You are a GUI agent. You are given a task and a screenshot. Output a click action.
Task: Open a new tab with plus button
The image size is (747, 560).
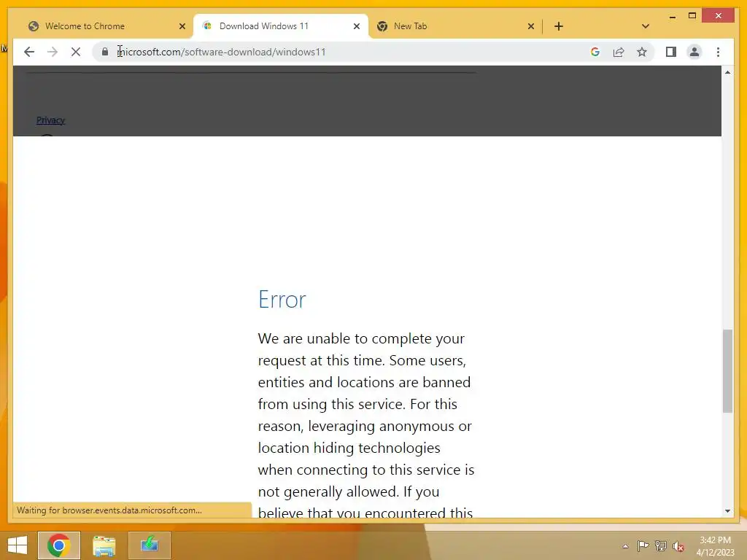point(559,26)
